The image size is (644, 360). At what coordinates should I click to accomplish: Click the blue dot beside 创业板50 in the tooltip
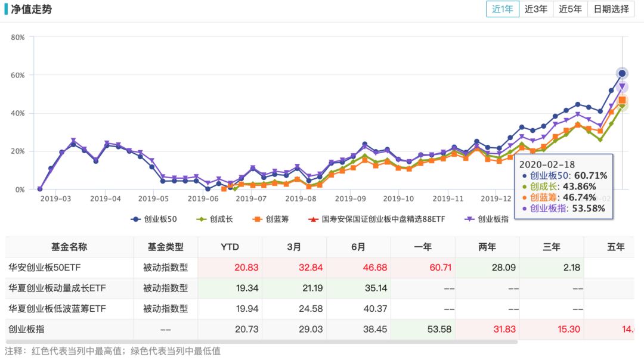[524, 176]
